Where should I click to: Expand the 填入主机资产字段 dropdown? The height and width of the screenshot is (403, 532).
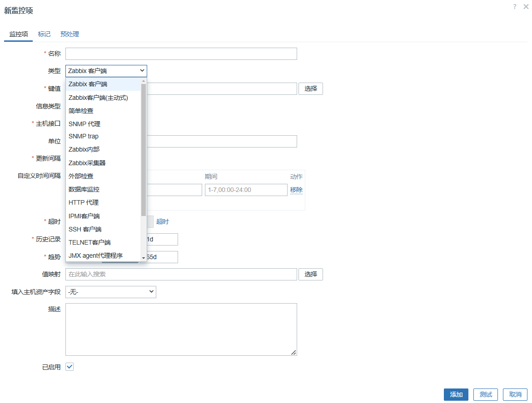pos(111,292)
